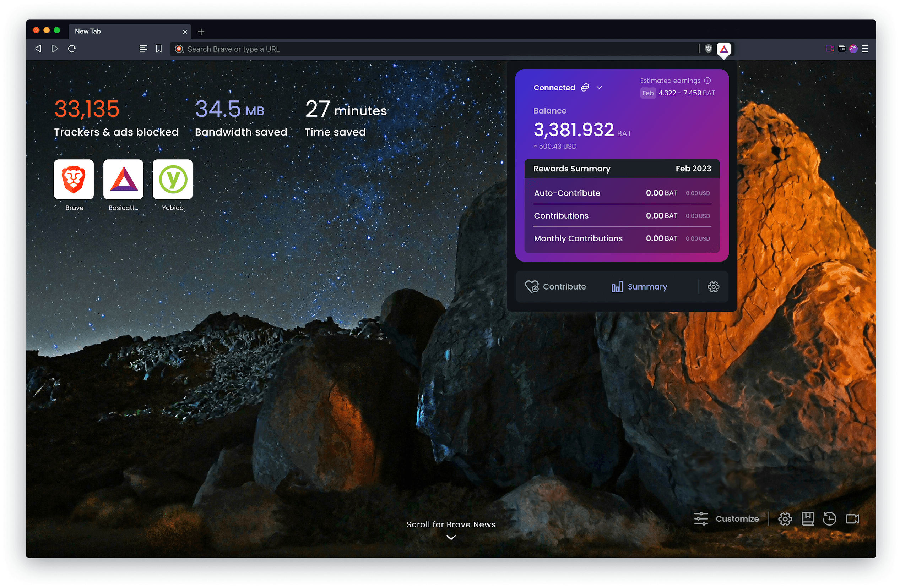Image resolution: width=900 pixels, height=588 pixels.
Task: Click the new tab plus button
Action: 202,31
